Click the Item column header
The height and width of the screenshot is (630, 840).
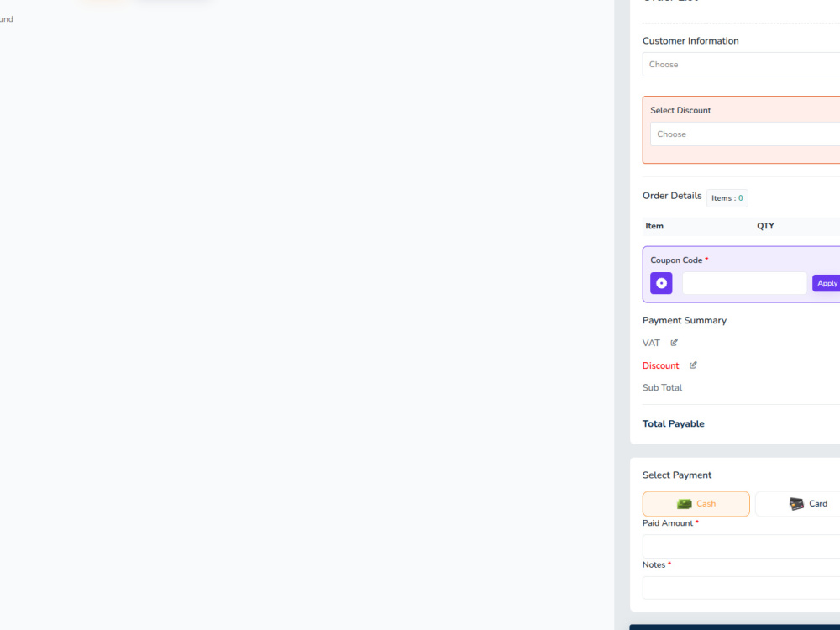click(654, 226)
